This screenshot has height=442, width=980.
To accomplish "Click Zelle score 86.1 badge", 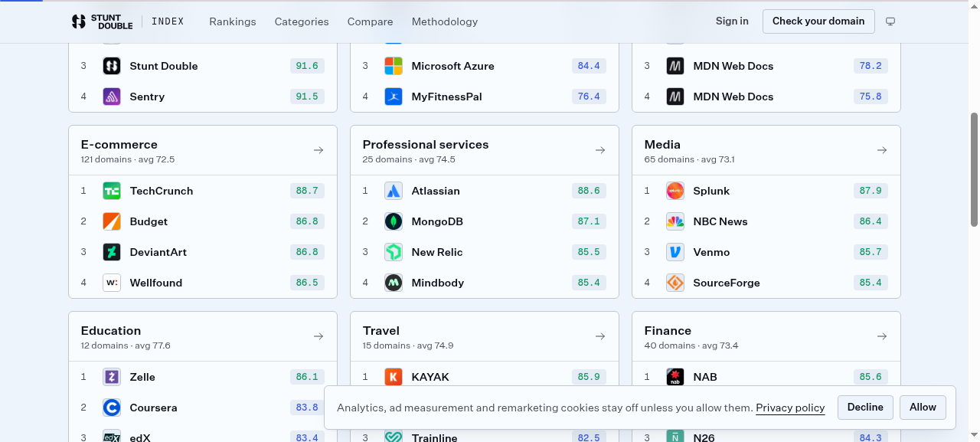I will [x=307, y=377].
